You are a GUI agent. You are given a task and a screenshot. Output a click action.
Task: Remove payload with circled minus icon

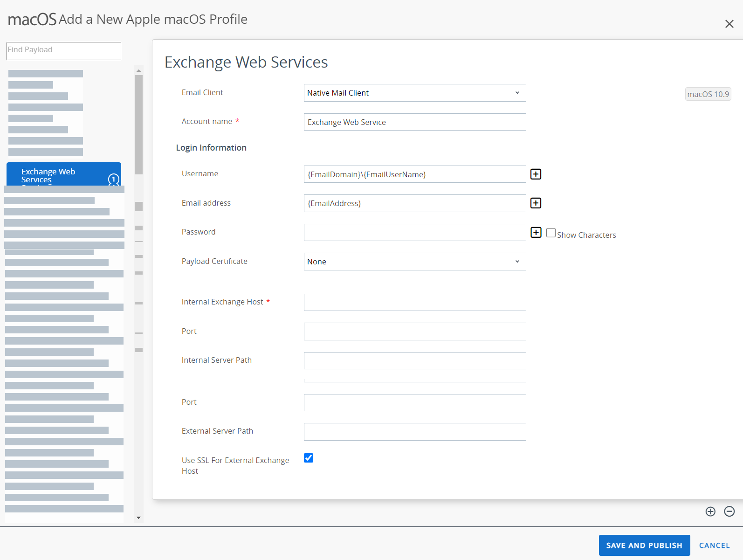(729, 512)
